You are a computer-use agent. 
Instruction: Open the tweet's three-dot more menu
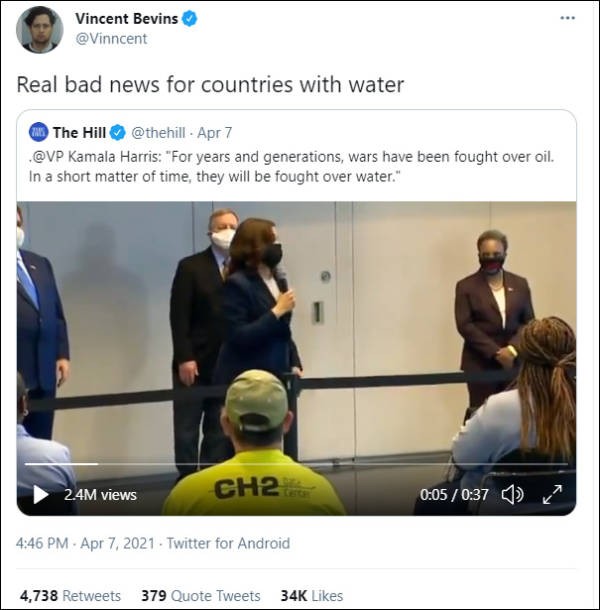coord(568,18)
